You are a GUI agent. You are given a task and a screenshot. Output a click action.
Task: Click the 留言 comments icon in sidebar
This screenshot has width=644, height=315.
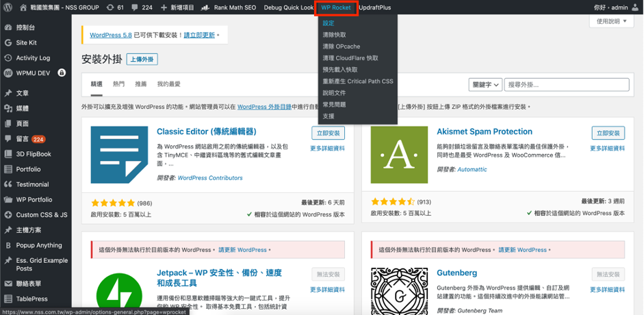[8, 139]
